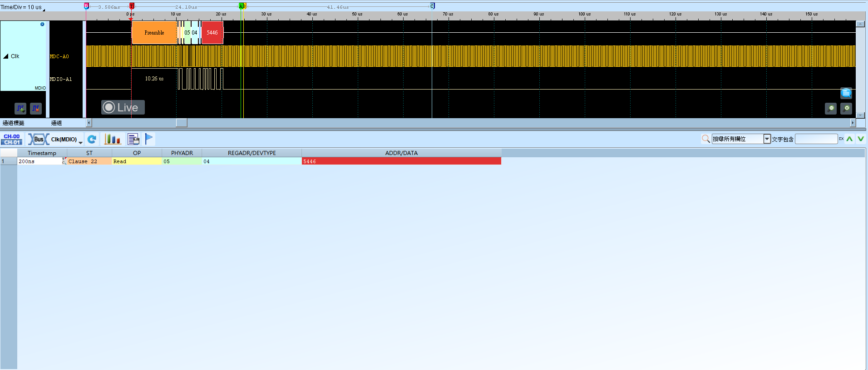868x370 pixels.
Task: Click the delete channel waveform icon
Action: point(36,108)
